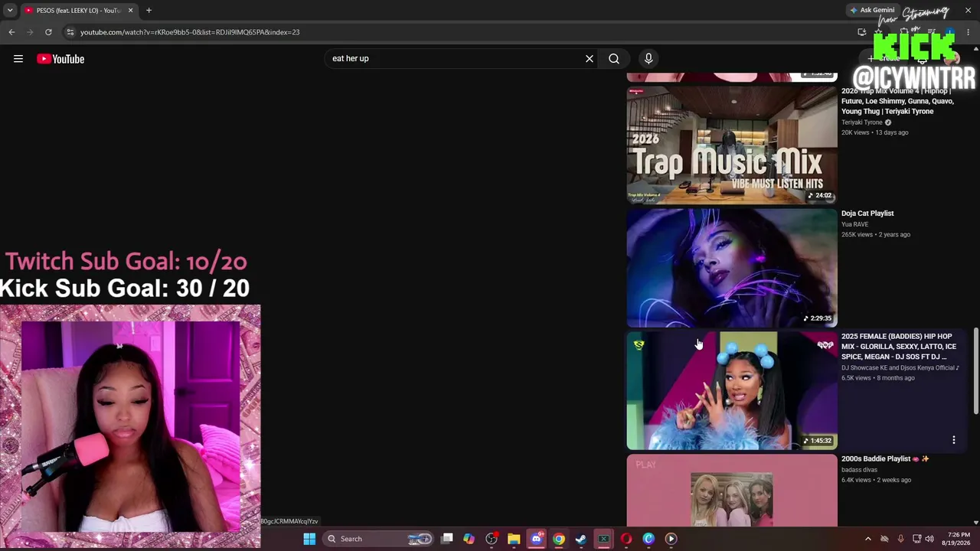Open the Chrome three-dot menu
This screenshot has width=980, height=551.
point(969,32)
